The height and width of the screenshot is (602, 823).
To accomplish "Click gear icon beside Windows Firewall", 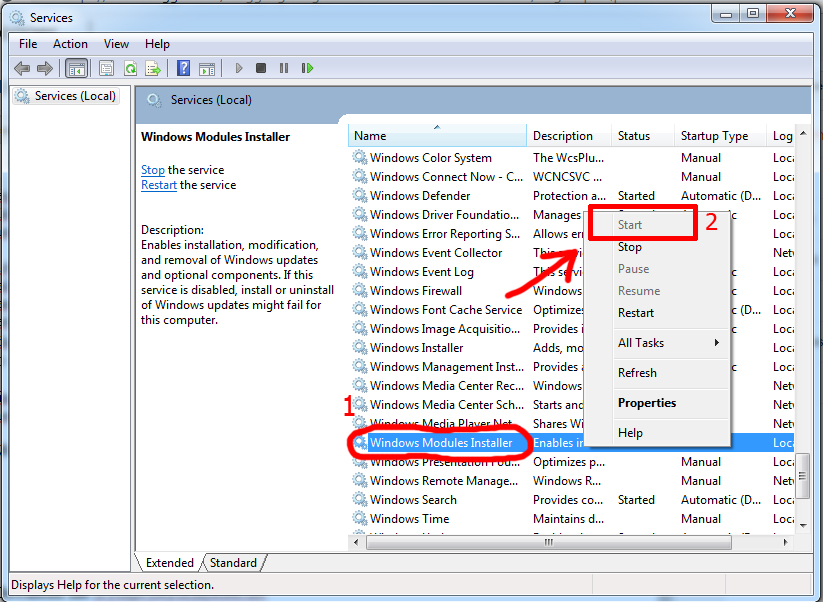I will 360,290.
